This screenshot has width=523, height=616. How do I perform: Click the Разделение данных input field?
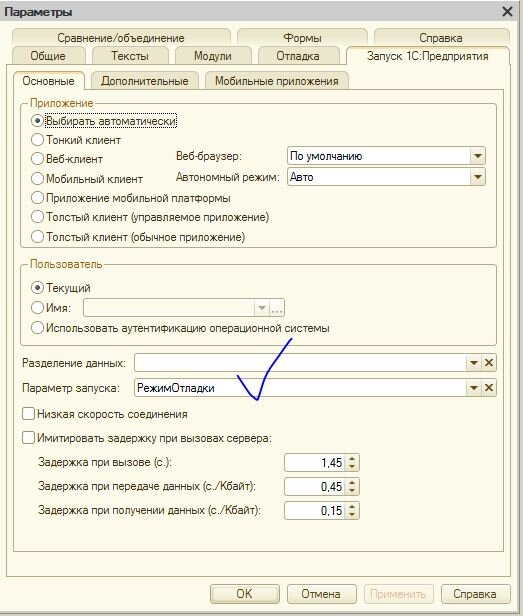[x=300, y=363]
